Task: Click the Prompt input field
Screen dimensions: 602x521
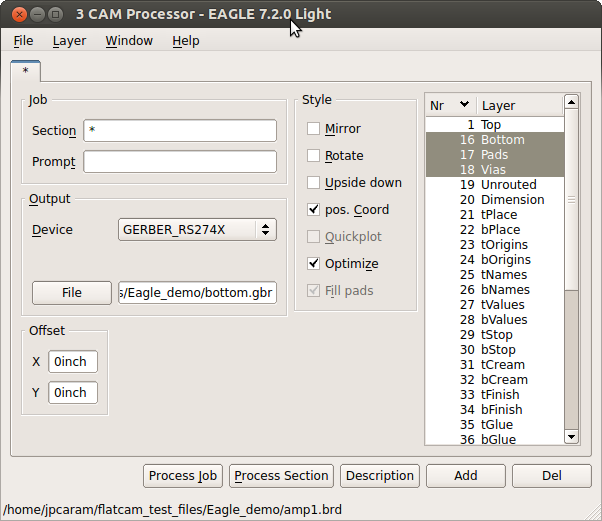Action: click(x=180, y=162)
